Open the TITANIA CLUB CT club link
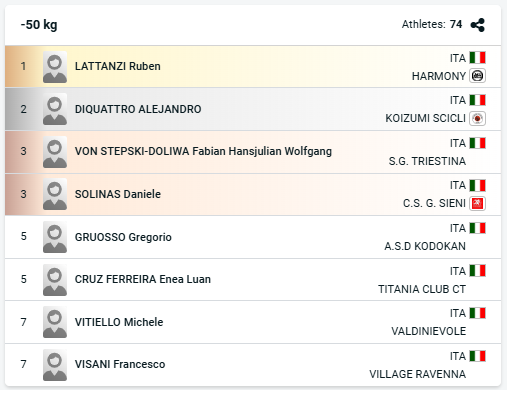Screen dimensions: 514x405 click(x=422, y=289)
